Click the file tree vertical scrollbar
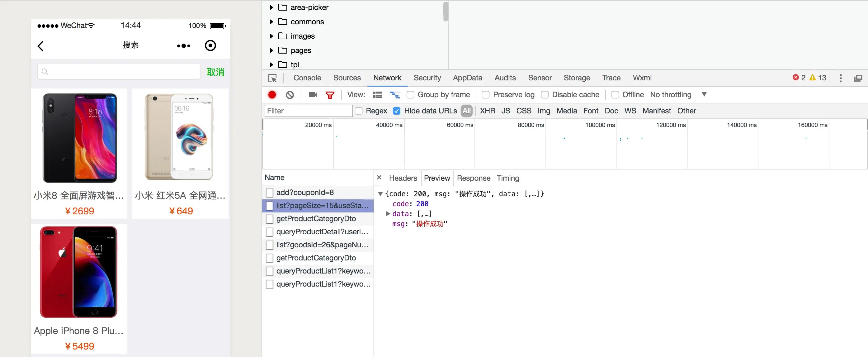 click(x=446, y=11)
